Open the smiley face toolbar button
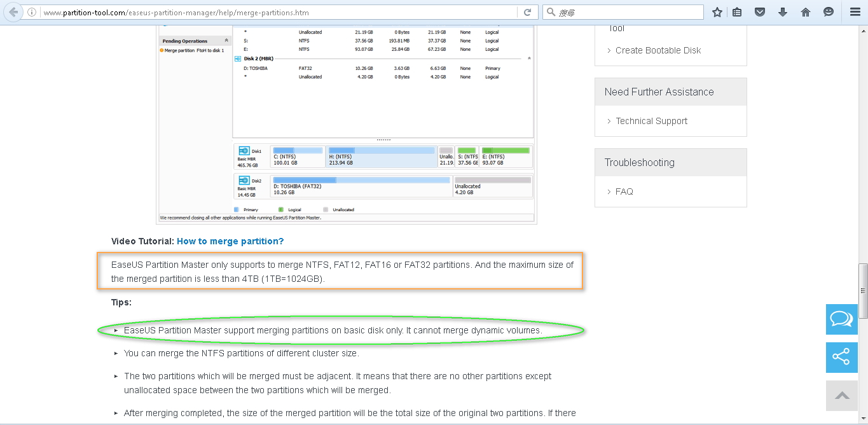 [x=829, y=12]
